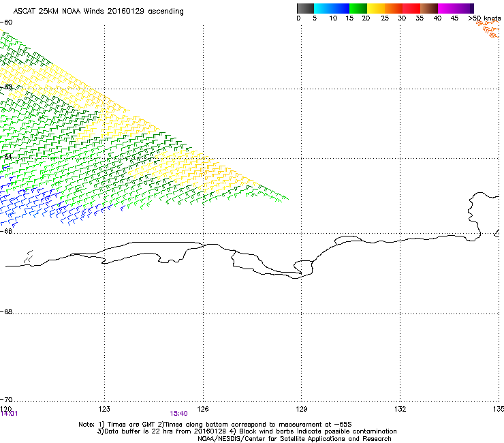This screenshot has width=504, height=443.
Task: Click the black contaminated wind barbs near the coastline
Action: [x=29, y=257]
